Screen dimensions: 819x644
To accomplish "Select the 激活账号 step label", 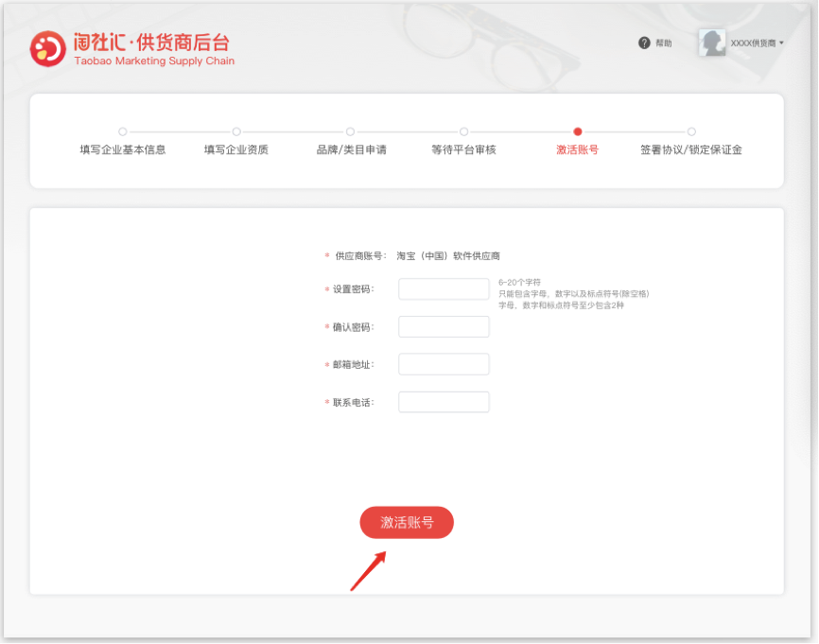I will 577,149.
